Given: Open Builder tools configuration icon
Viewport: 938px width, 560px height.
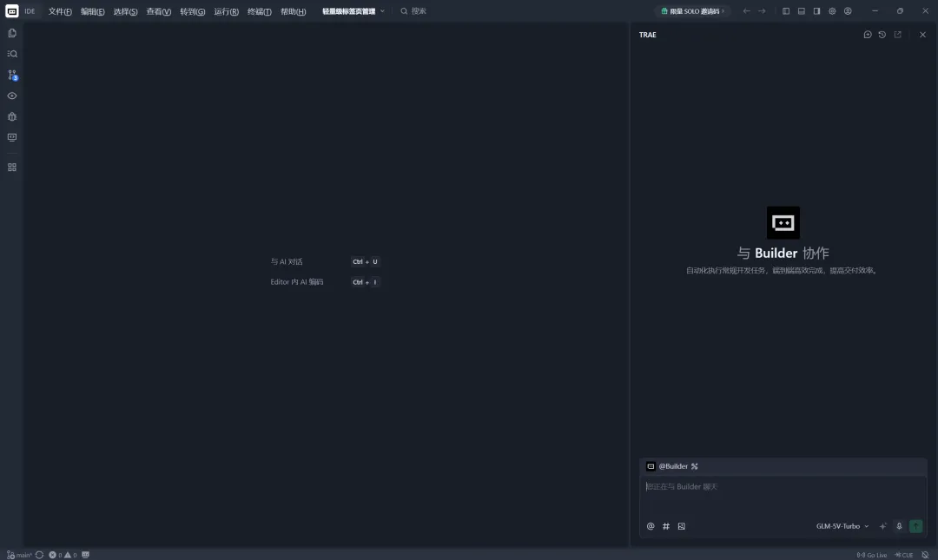Looking at the screenshot, I should point(695,466).
